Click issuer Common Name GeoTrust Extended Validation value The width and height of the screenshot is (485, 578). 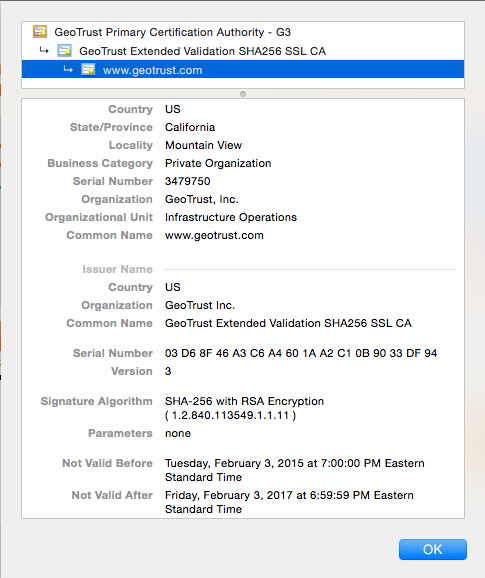(288, 323)
